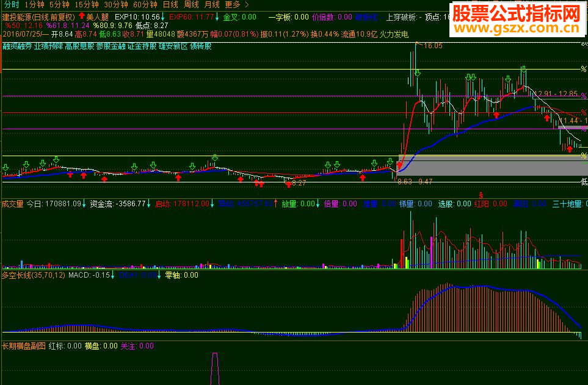Open the 证金持股 concept tag
The height and width of the screenshot is (385, 588).
pyautogui.click(x=142, y=46)
